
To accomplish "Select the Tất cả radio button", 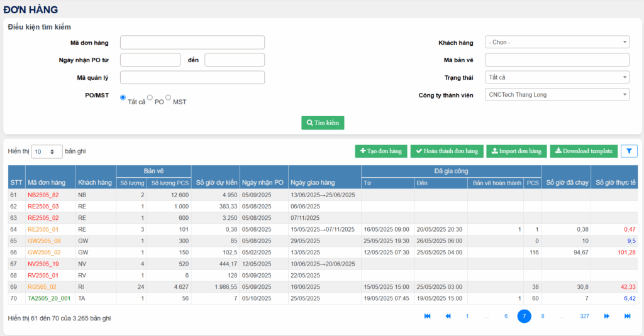I will [x=123, y=97].
